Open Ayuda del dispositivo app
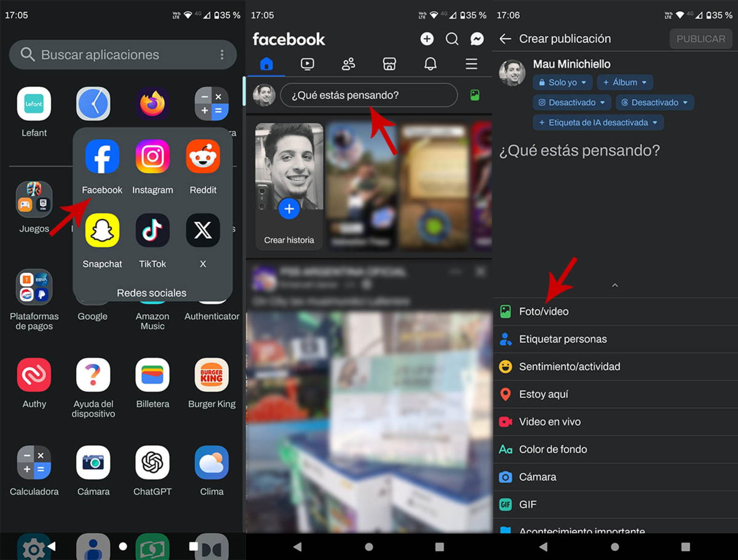The width and height of the screenshot is (738, 560). point(93,375)
